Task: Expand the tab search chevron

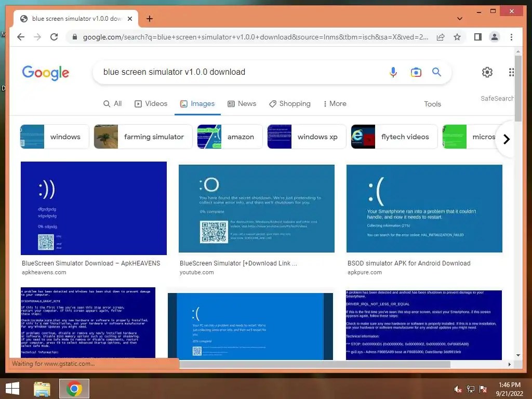Action: (x=459, y=19)
